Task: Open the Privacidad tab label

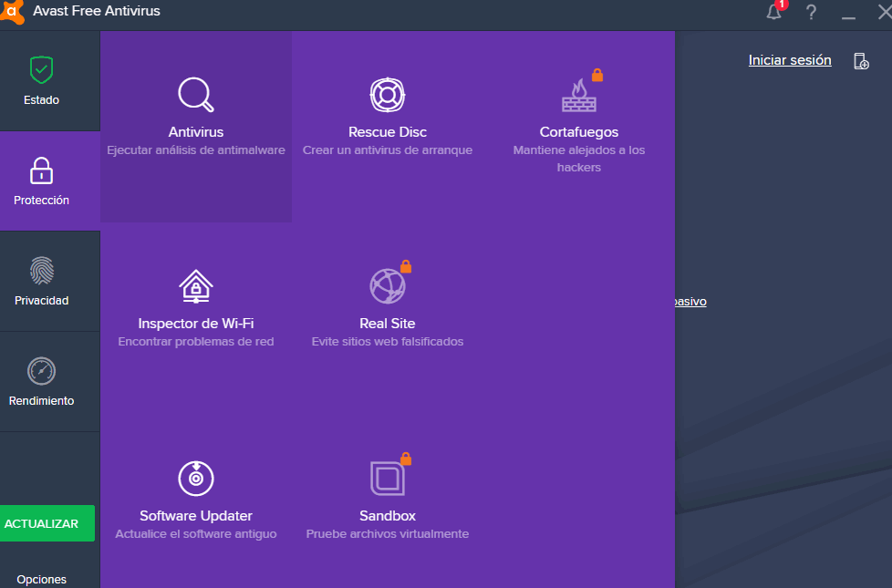Action: point(42,300)
